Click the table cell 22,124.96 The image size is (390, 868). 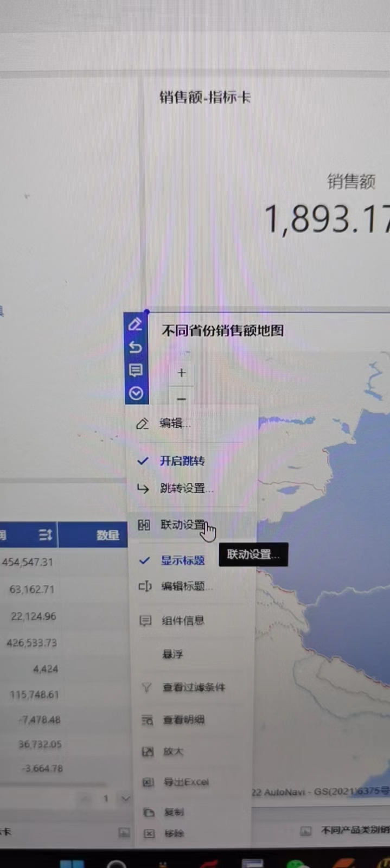pyautogui.click(x=34, y=616)
